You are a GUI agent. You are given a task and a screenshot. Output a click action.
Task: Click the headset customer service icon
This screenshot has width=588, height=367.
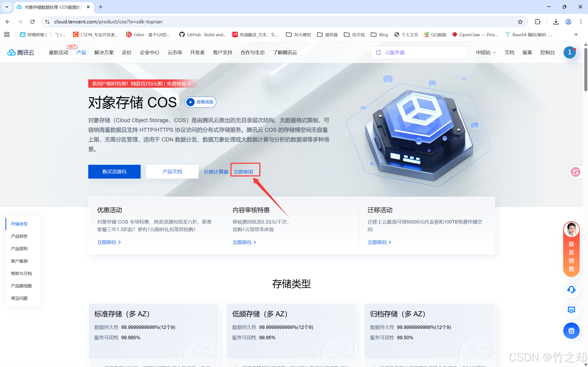(x=571, y=289)
